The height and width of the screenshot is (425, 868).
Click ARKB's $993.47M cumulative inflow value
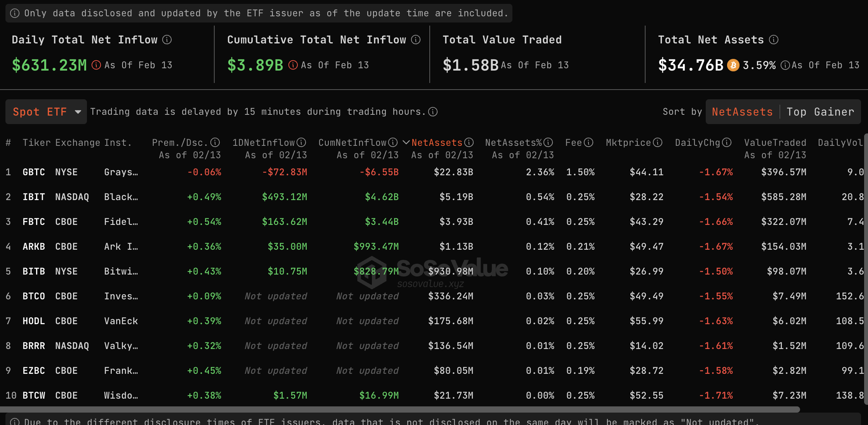(376, 246)
